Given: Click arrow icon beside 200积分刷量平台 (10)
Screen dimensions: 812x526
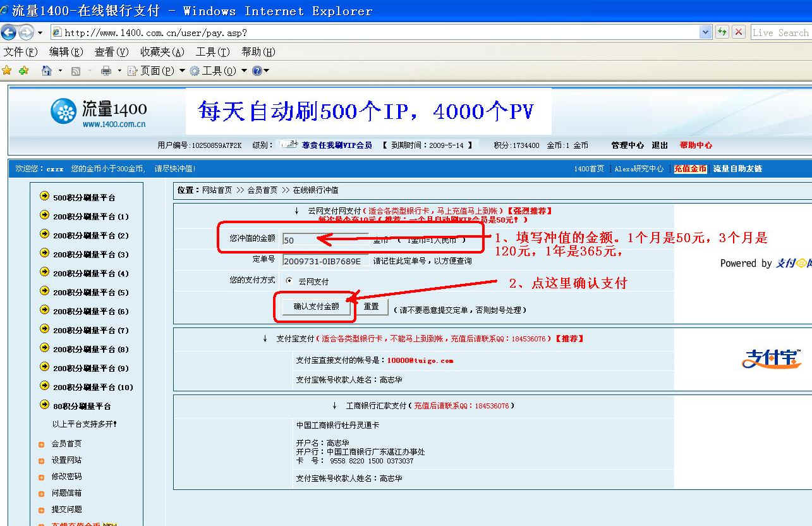Looking at the screenshot, I should [44, 386].
